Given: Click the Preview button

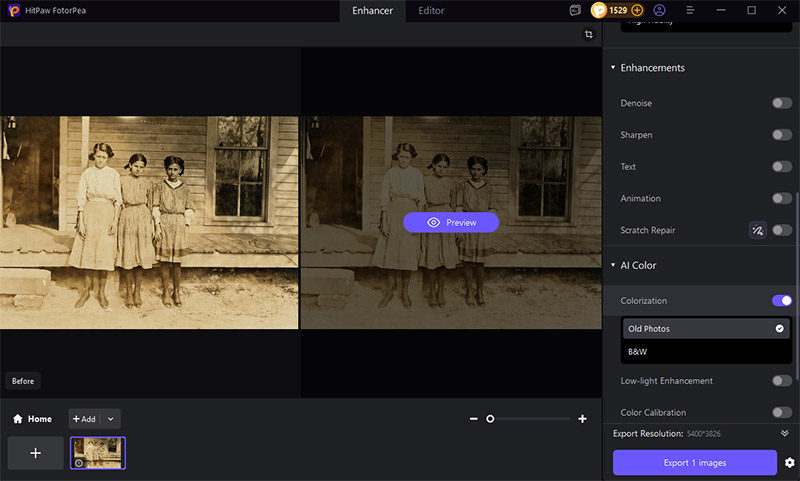Looking at the screenshot, I should point(451,222).
